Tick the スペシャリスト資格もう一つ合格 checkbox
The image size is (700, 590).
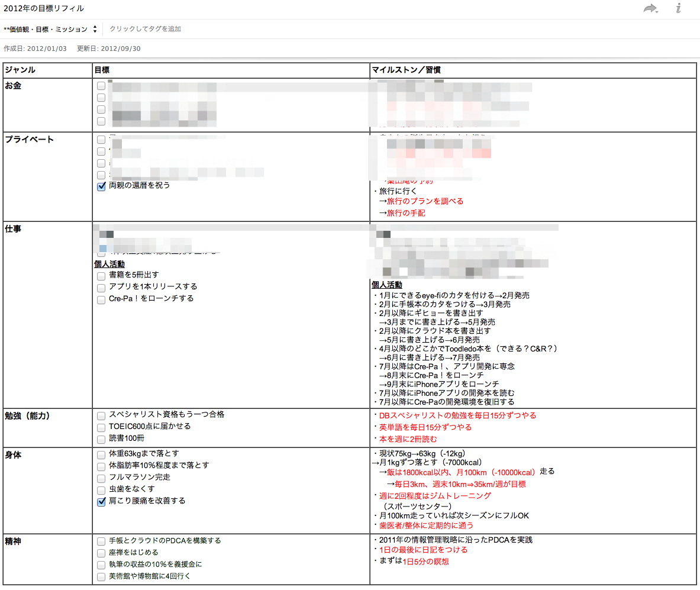pos(101,415)
